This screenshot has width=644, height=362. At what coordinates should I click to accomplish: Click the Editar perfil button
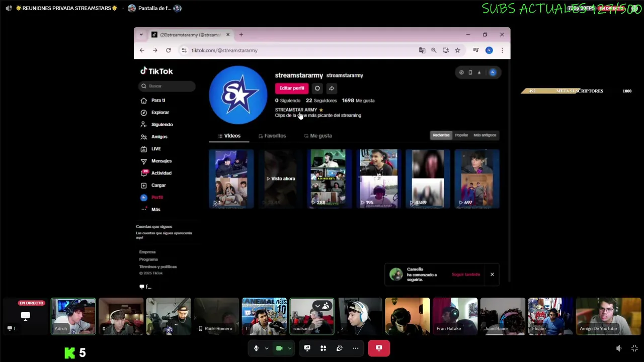point(292,88)
